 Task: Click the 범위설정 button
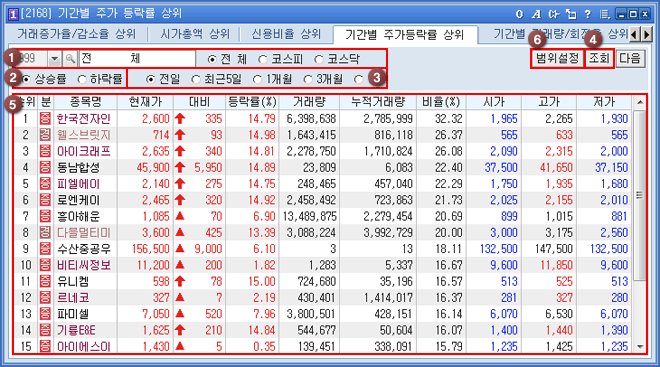(x=557, y=58)
